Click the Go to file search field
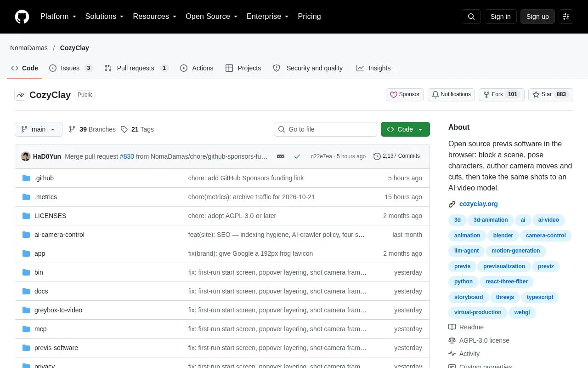 [x=325, y=129]
